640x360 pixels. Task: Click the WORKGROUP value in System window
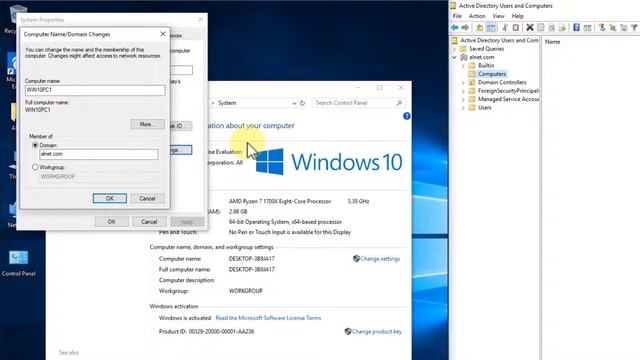coord(246,291)
